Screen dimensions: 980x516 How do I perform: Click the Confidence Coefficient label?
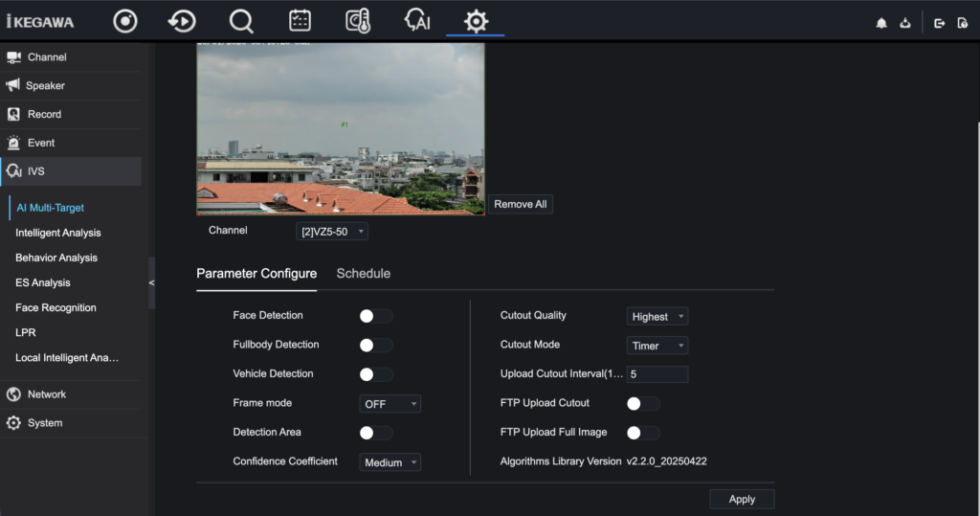click(285, 461)
